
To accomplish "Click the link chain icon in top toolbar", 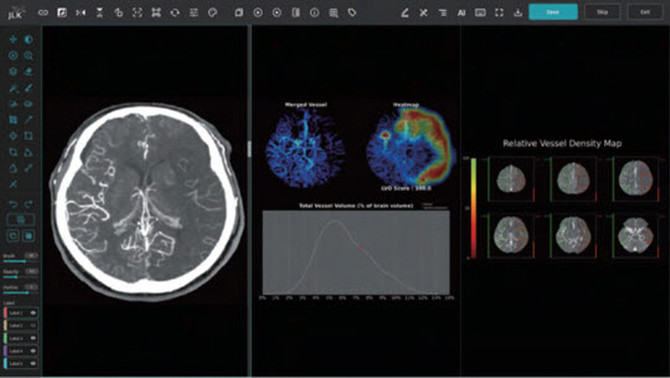I will 43,13.
